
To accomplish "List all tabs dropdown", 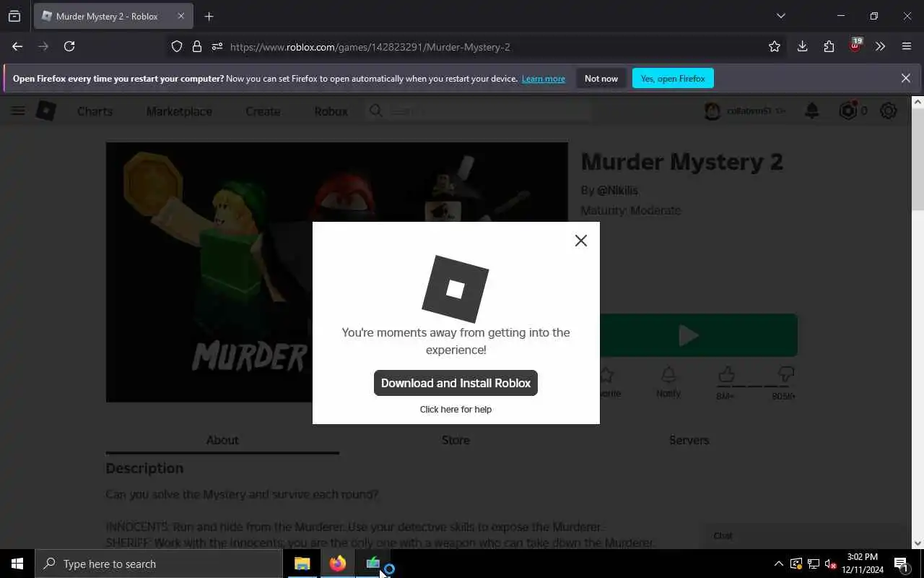I will [780, 16].
